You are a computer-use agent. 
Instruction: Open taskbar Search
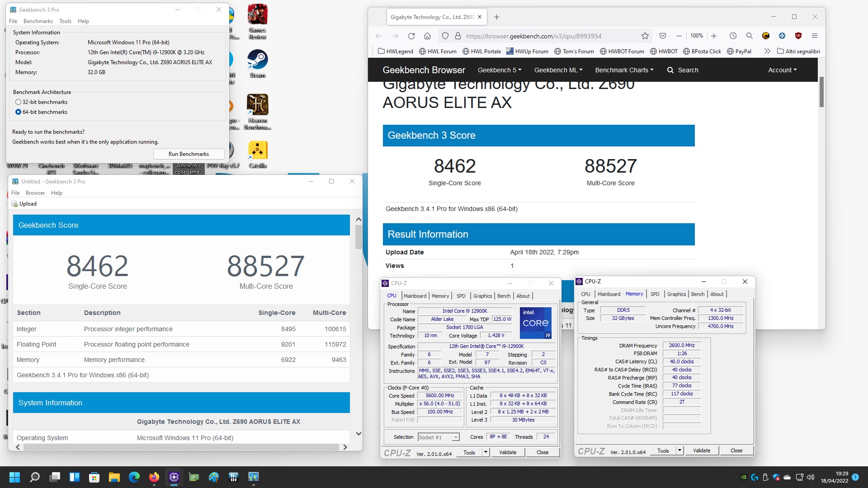coord(34,477)
